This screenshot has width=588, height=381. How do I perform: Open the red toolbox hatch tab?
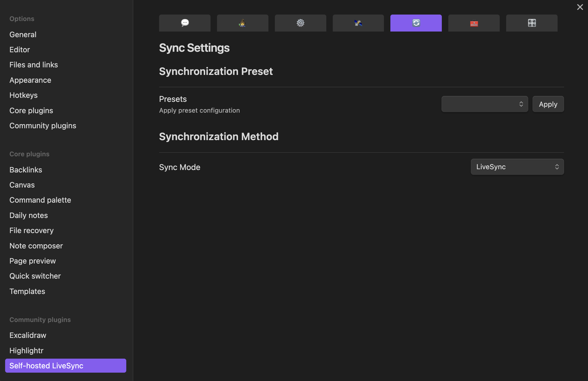474,23
